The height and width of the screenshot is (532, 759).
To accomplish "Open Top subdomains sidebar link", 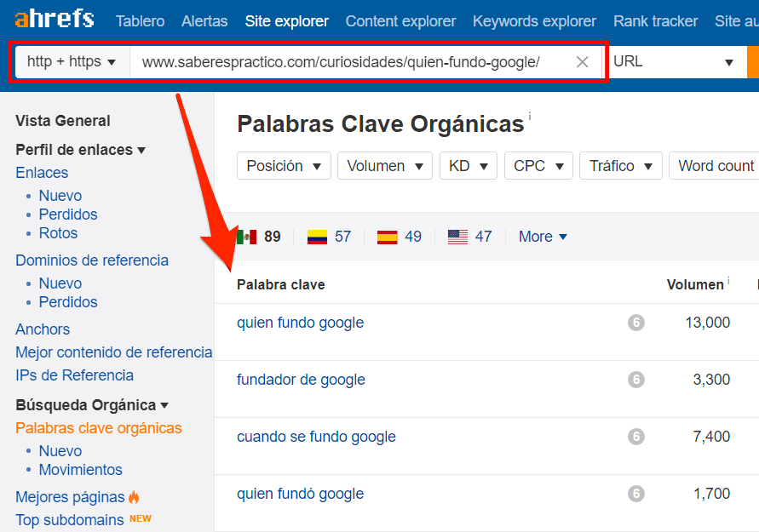I will click(70, 520).
